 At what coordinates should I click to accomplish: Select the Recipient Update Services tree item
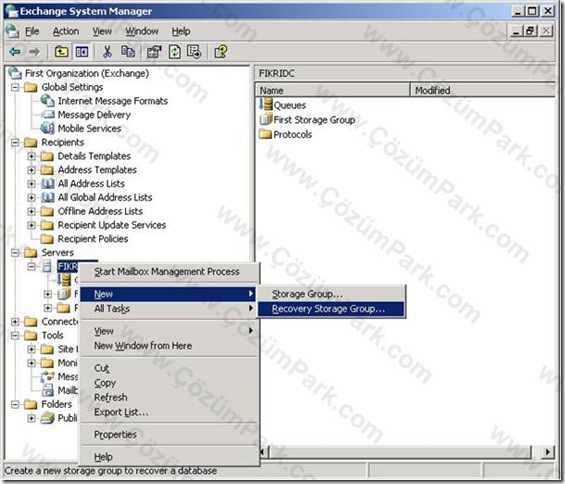112,225
